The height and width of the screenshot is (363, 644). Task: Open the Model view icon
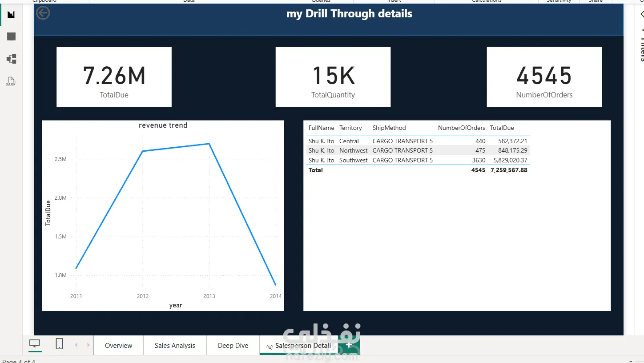click(x=12, y=59)
